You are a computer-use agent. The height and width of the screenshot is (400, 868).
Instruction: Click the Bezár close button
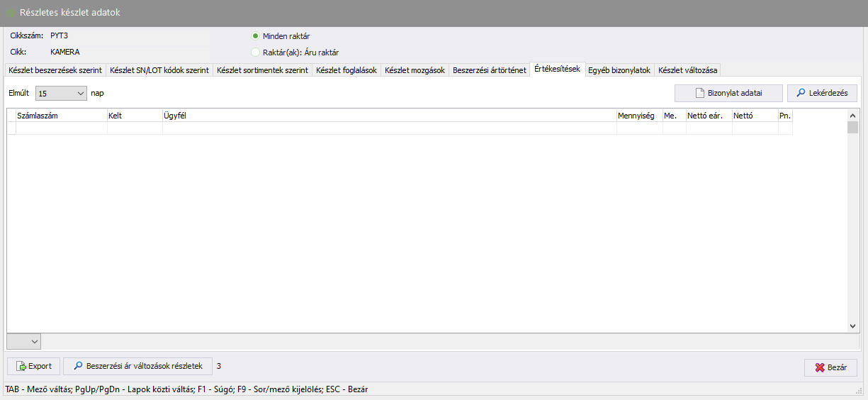(830, 368)
